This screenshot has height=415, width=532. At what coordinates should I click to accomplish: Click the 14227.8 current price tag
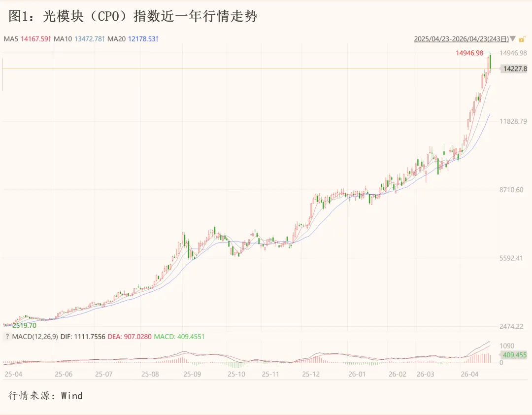point(515,69)
